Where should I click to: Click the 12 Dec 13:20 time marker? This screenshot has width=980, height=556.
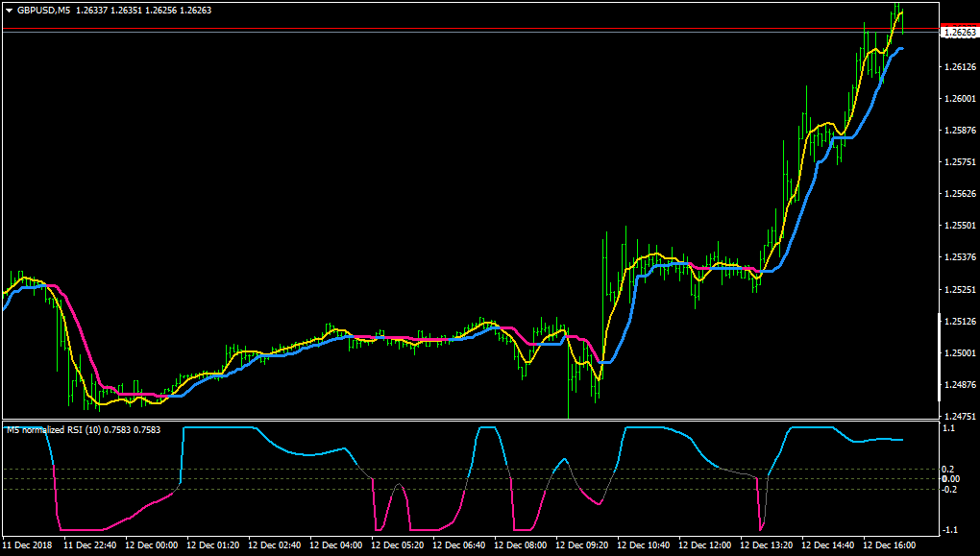click(x=767, y=545)
